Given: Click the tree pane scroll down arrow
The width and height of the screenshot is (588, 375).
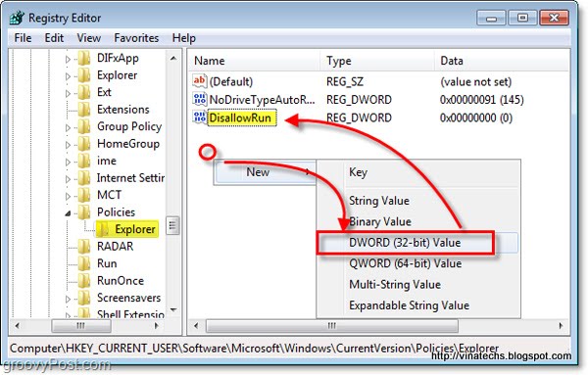Looking at the screenshot, I should (x=173, y=309).
